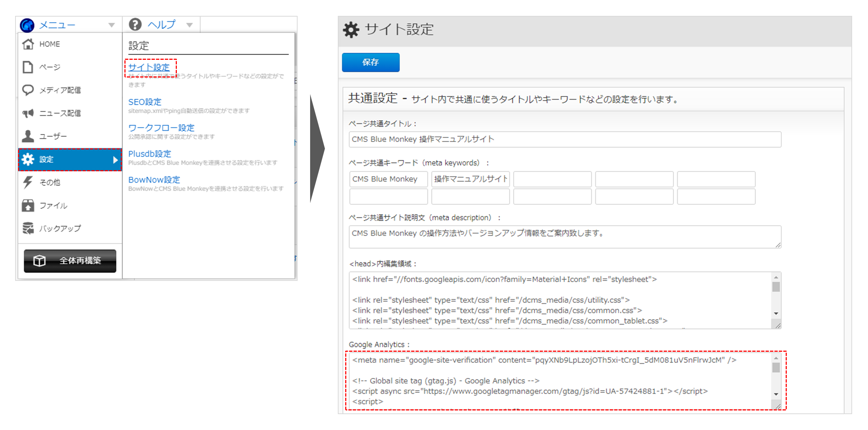Click the blue 保存 button
Viewport: 868px width, 430px height.
pyautogui.click(x=371, y=62)
